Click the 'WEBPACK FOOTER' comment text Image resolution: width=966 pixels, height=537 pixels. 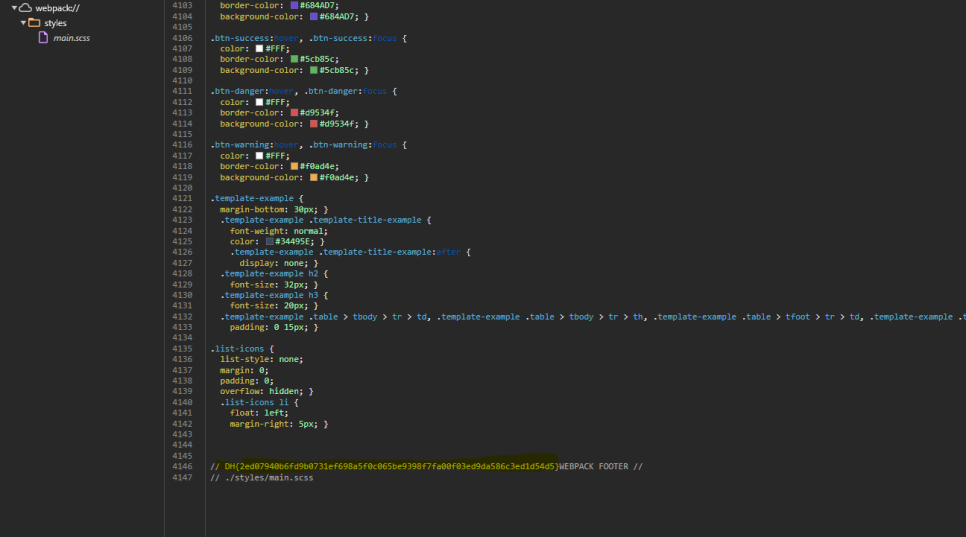tap(593, 466)
